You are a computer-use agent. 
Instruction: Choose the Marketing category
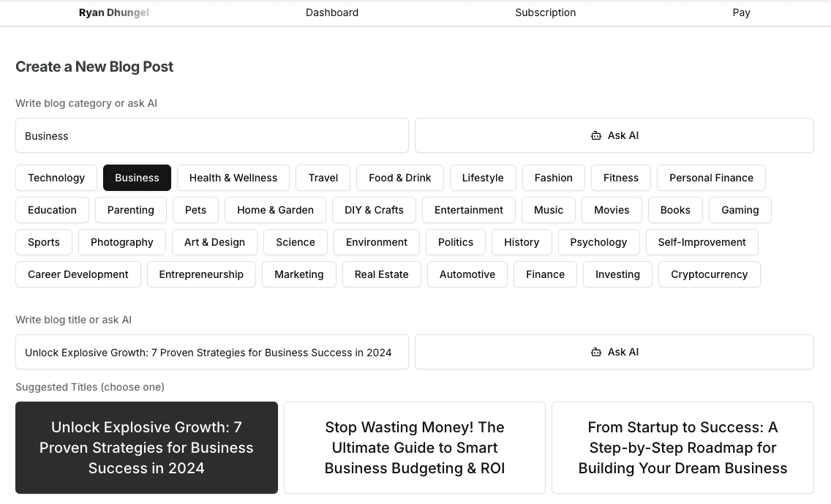tap(299, 274)
